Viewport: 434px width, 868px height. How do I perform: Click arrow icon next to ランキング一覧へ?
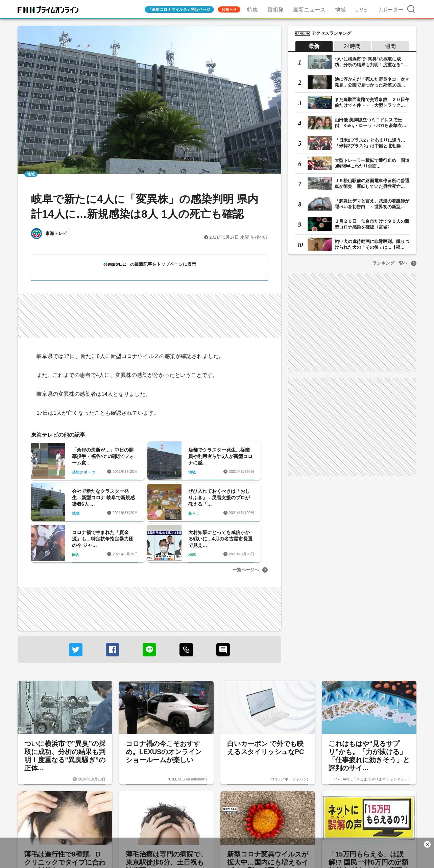pos(414,263)
